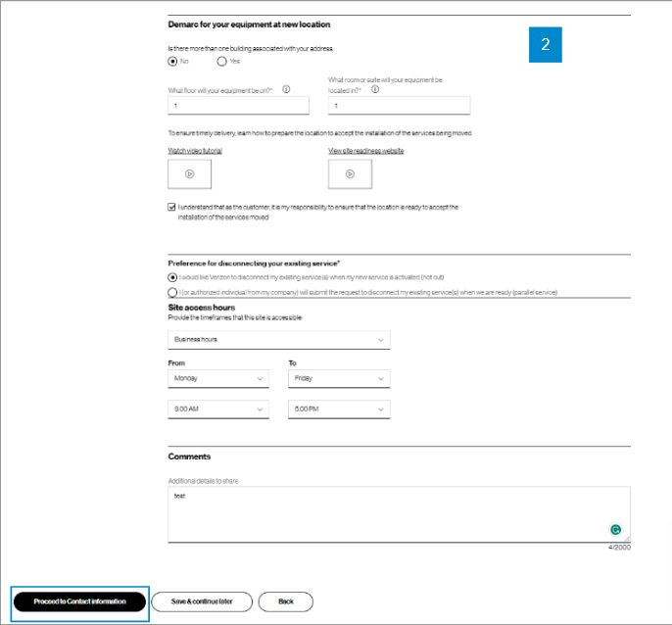
Task: Play the video tutorial thumbnail
Action: click(189, 174)
